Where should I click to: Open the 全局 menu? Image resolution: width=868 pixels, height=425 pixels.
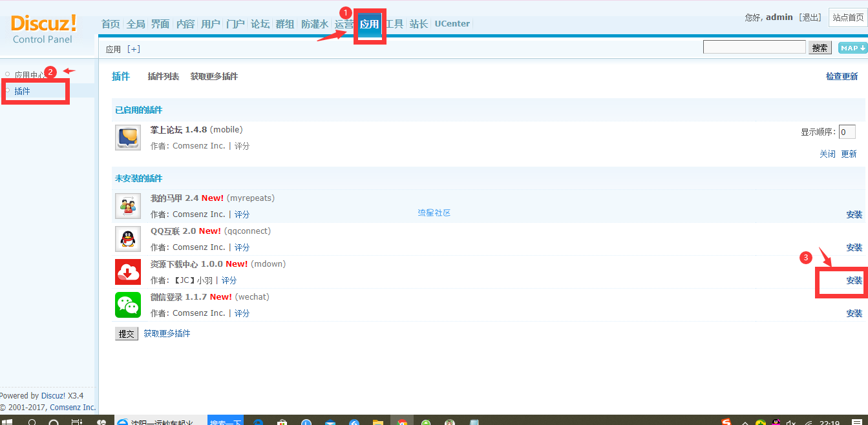[136, 24]
